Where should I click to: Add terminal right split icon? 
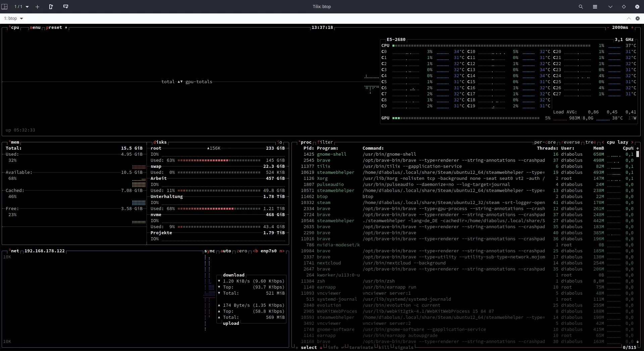(x=51, y=7)
